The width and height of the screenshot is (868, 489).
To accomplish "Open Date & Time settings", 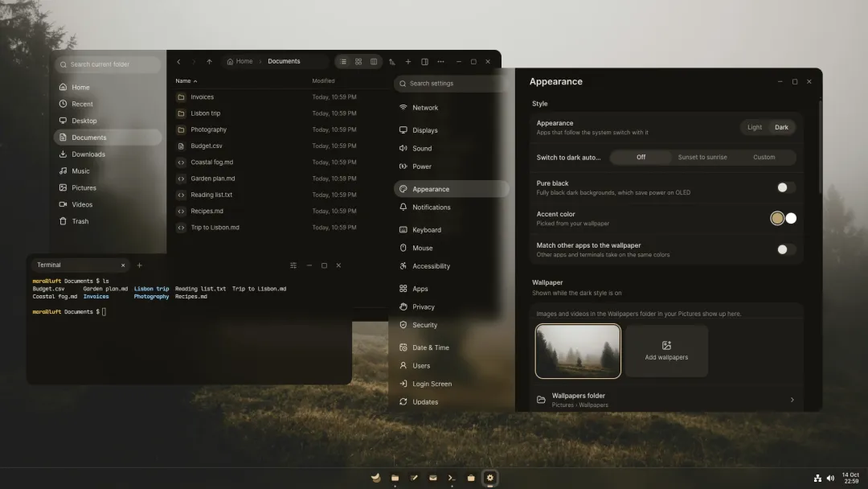I will [x=451, y=347].
